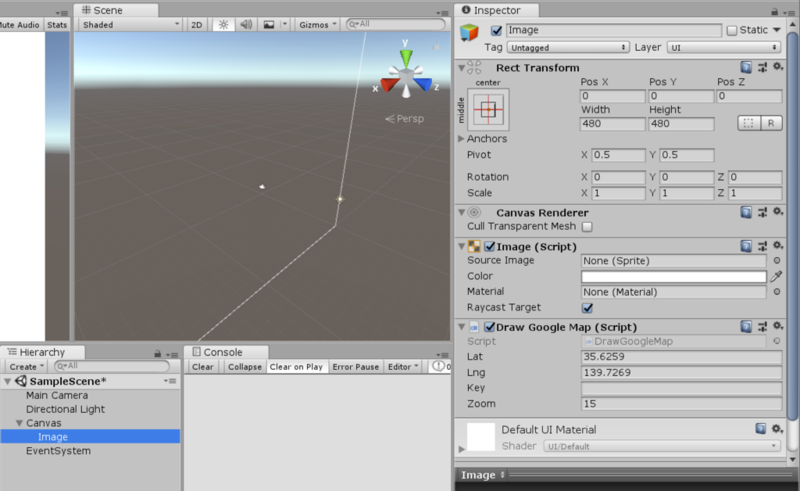Open Canvas Renderer gear settings
800x491 pixels.
click(x=778, y=212)
